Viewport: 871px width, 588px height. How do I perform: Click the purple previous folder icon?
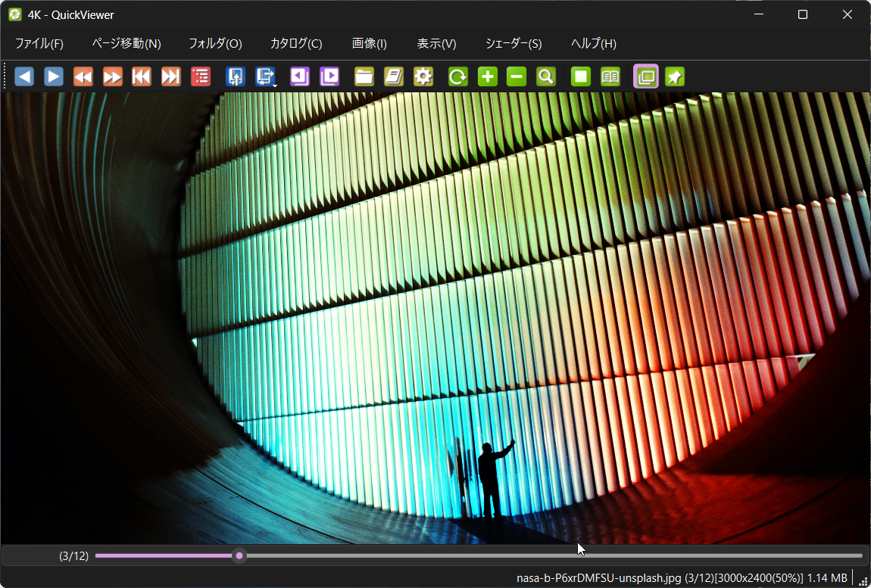coord(300,76)
